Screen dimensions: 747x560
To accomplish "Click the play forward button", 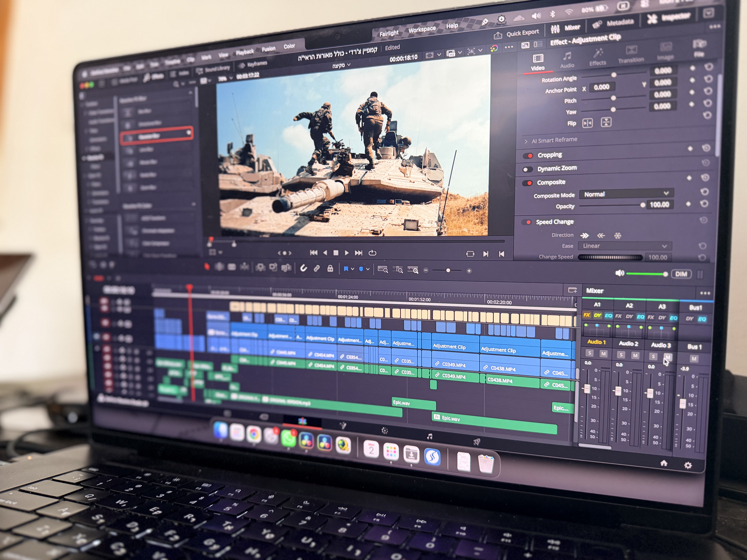I will coord(347,253).
